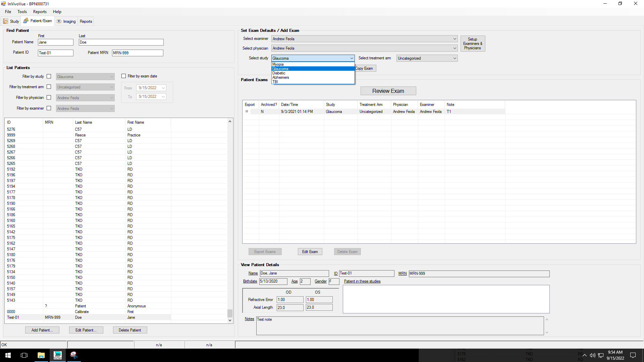
Task: Click the Windows Start button
Action: pos(8,355)
